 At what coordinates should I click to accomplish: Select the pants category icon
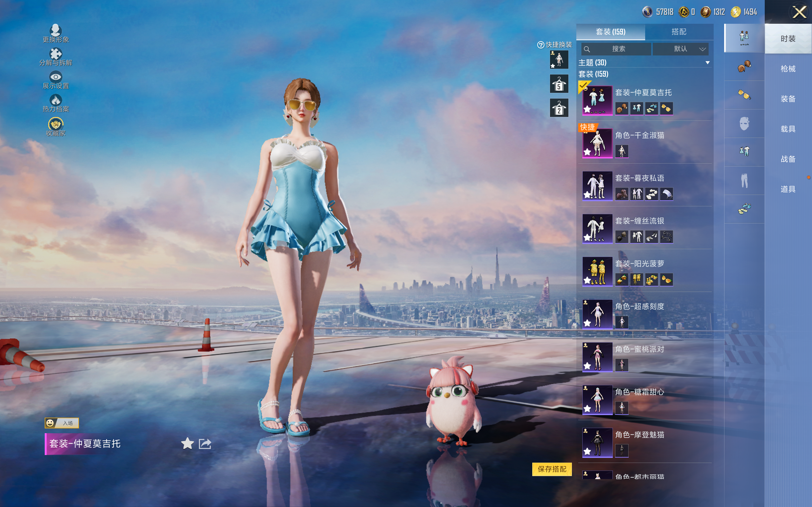point(744,181)
